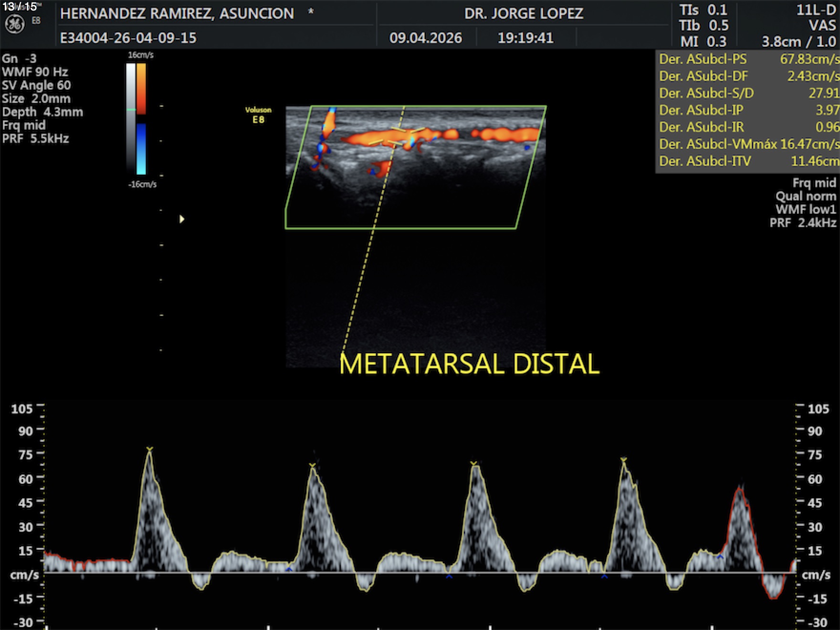Click the yellow Voluson E8 label

(x=258, y=115)
